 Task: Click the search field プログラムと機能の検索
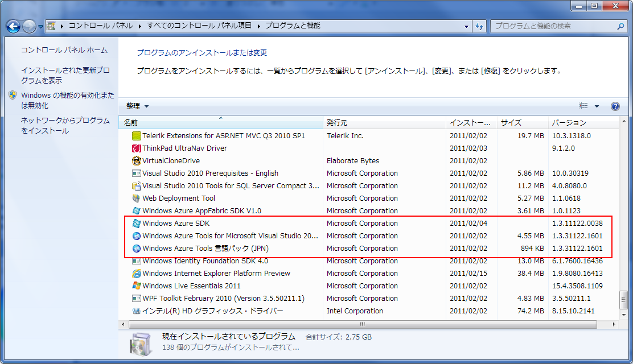pyautogui.click(x=553, y=26)
